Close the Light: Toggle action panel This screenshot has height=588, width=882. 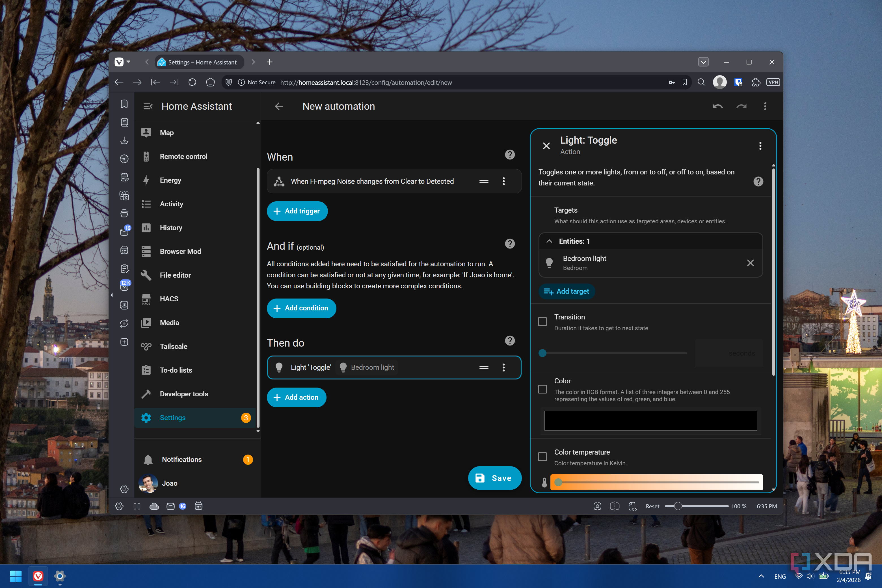(546, 146)
